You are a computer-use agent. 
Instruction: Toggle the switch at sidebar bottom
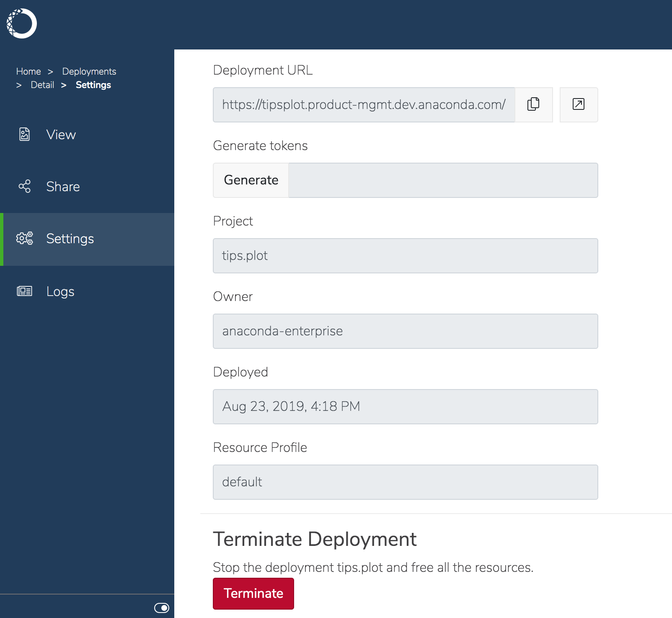[162, 608]
